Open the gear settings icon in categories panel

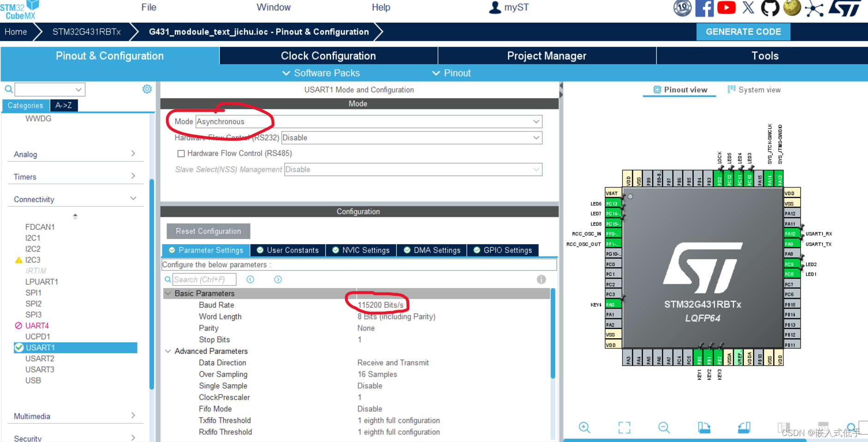147,89
